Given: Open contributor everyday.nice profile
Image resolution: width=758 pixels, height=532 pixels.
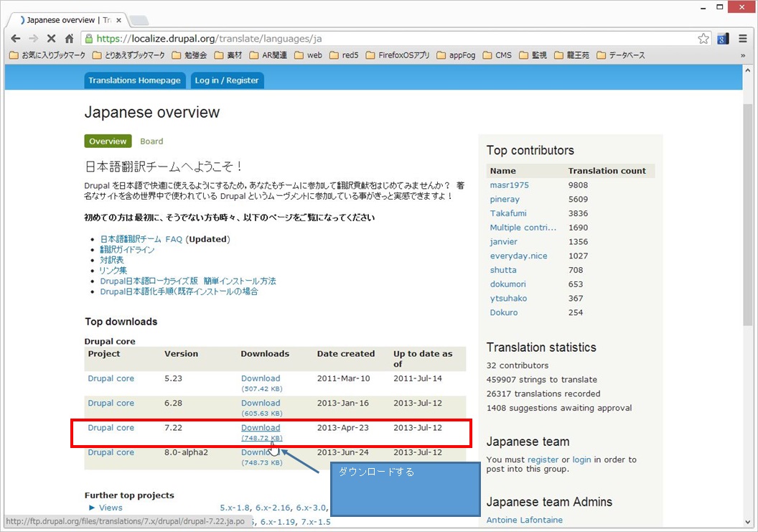Looking at the screenshot, I should click(x=519, y=256).
